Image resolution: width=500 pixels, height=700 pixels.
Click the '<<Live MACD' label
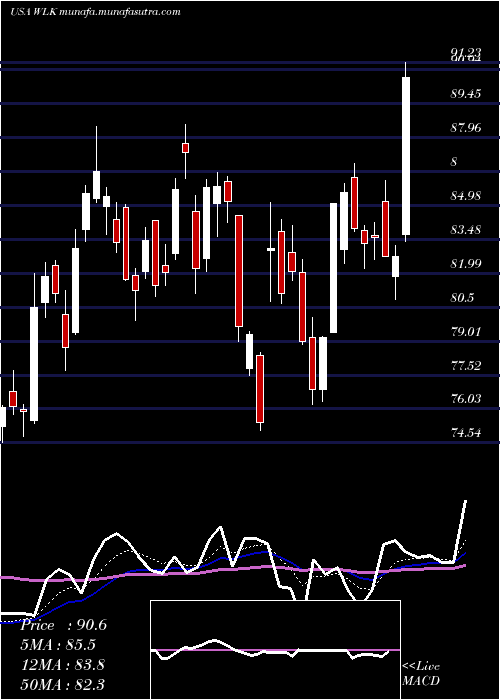(x=421, y=674)
